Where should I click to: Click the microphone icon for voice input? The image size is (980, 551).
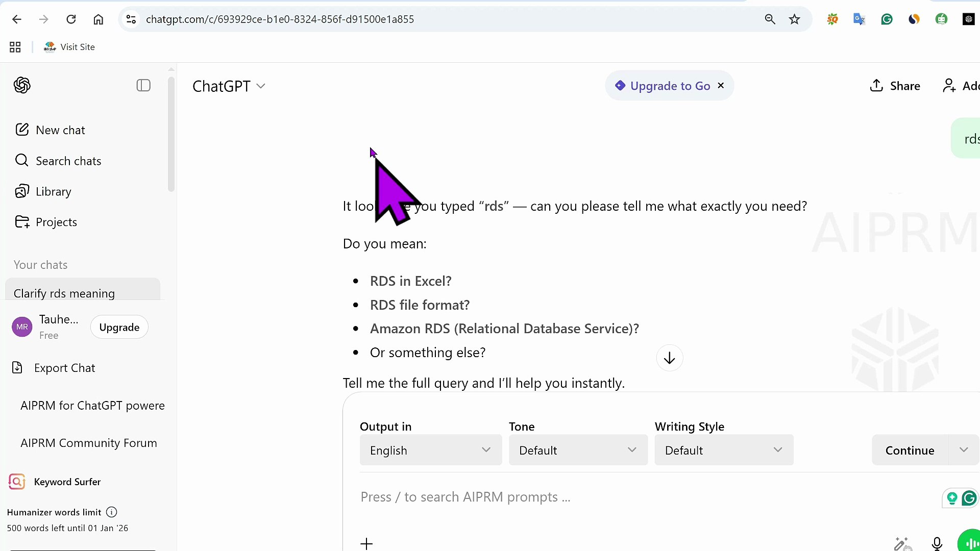pos(937,543)
